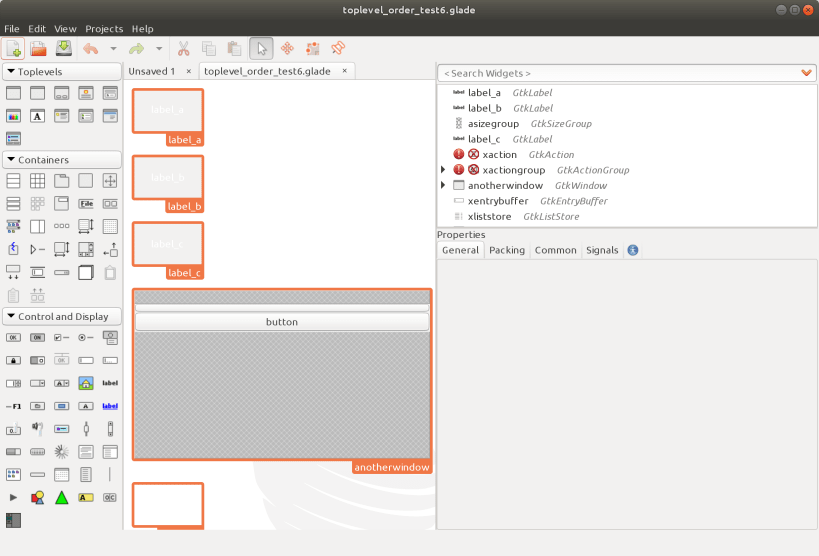Pick the About Dialog toplevel from the palette
Image resolution: width=819 pixels, height=556 pixels.
click(x=86, y=94)
